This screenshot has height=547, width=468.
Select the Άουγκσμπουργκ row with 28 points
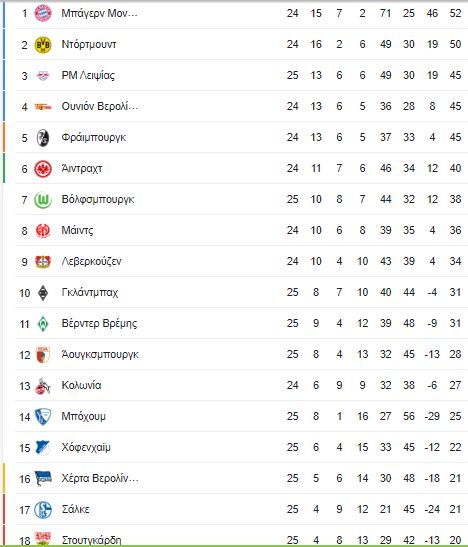pos(242,354)
